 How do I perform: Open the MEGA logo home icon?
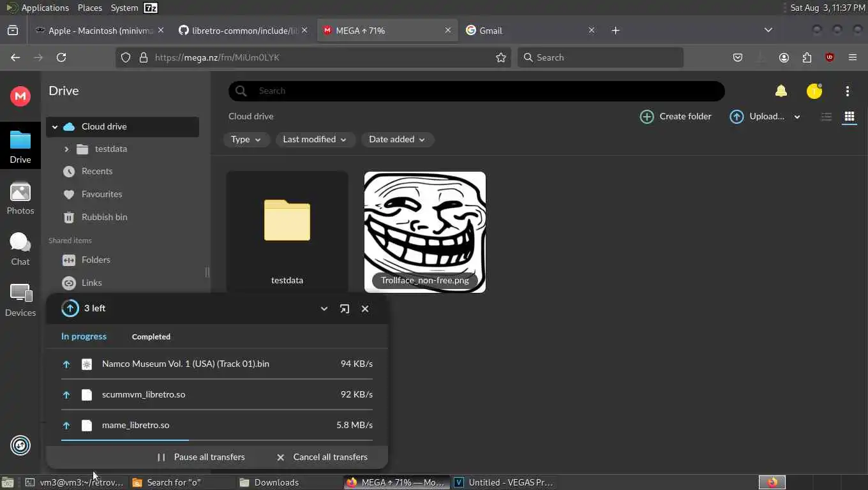[20, 96]
